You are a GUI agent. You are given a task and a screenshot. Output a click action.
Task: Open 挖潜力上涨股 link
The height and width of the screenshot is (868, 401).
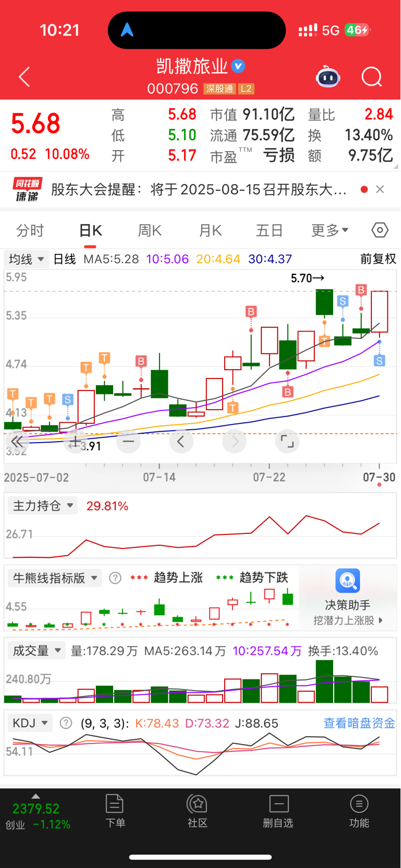[348, 620]
